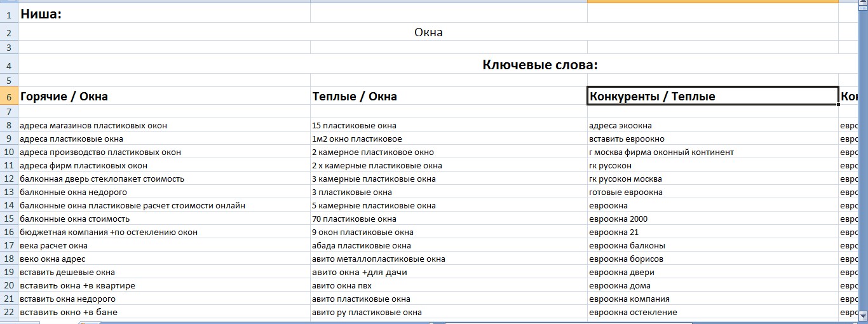Viewport: 868px width, 324px height.
Task: Select cell 'евроокна остекление'
Action: point(713,312)
